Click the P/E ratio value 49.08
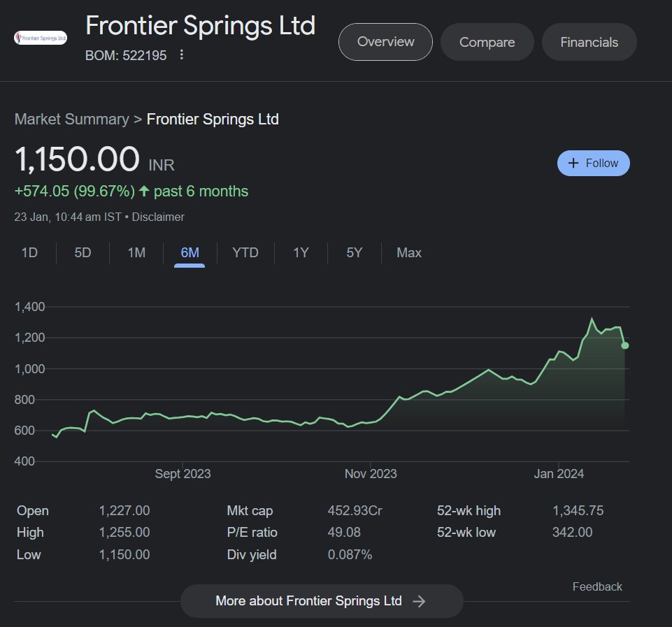 (344, 533)
